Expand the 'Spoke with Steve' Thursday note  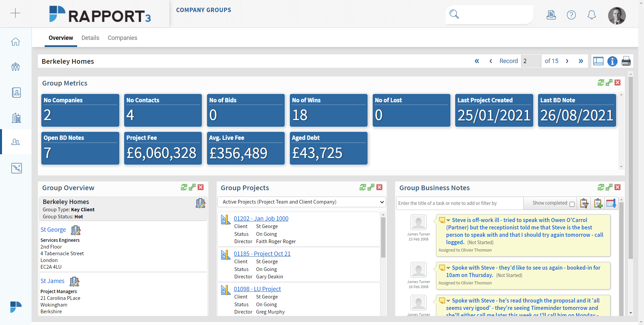click(447, 268)
